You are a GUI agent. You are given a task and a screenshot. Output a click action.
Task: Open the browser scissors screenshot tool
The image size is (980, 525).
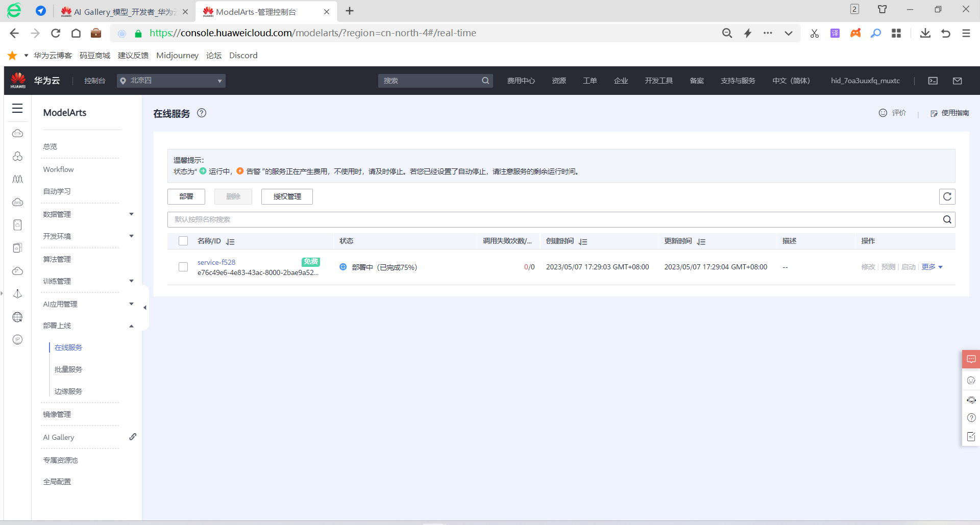tap(815, 33)
